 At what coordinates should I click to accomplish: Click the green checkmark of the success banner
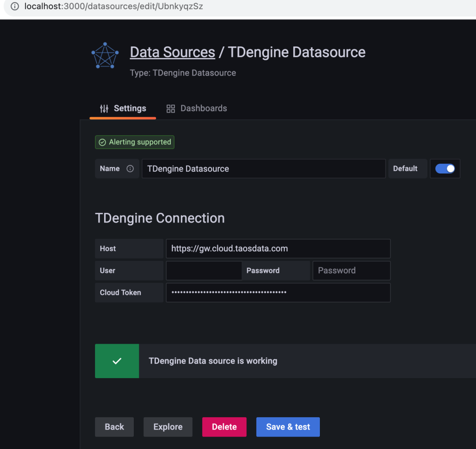click(x=117, y=361)
